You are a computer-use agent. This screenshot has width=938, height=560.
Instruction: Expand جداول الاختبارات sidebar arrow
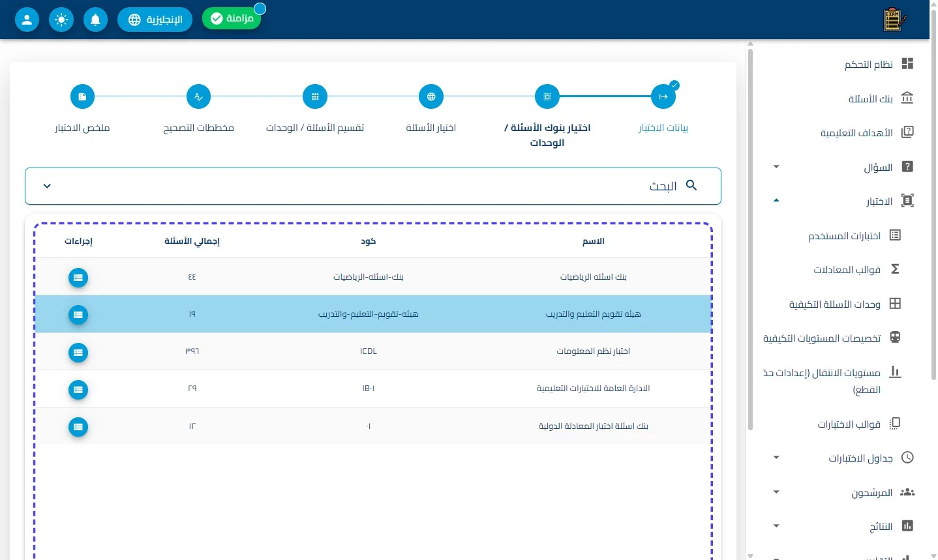coord(776,458)
